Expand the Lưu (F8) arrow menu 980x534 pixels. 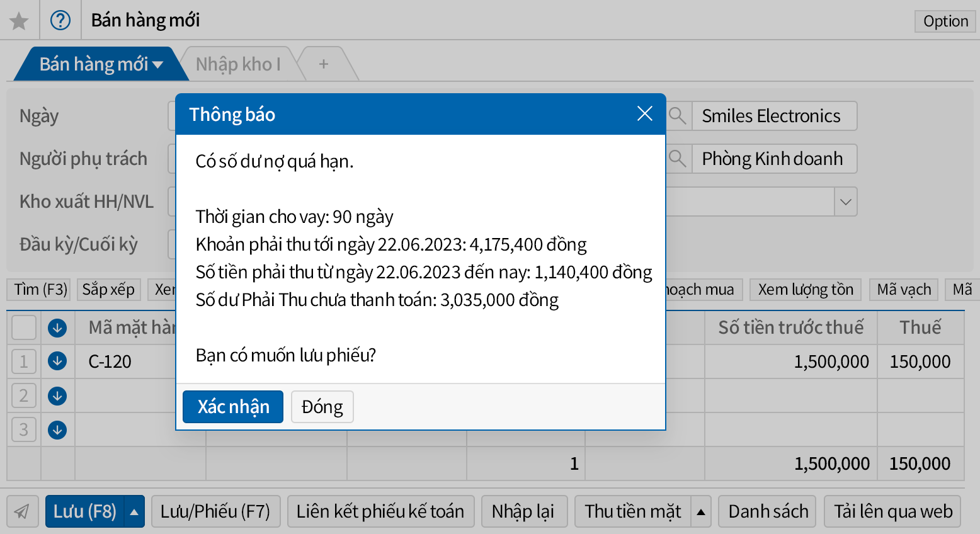134,512
